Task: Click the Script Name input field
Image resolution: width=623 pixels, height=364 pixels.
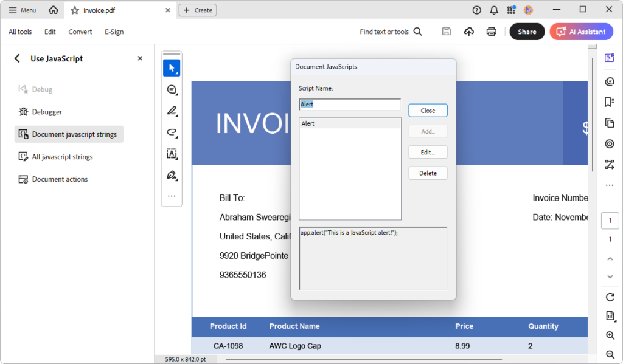Action: pyautogui.click(x=350, y=105)
